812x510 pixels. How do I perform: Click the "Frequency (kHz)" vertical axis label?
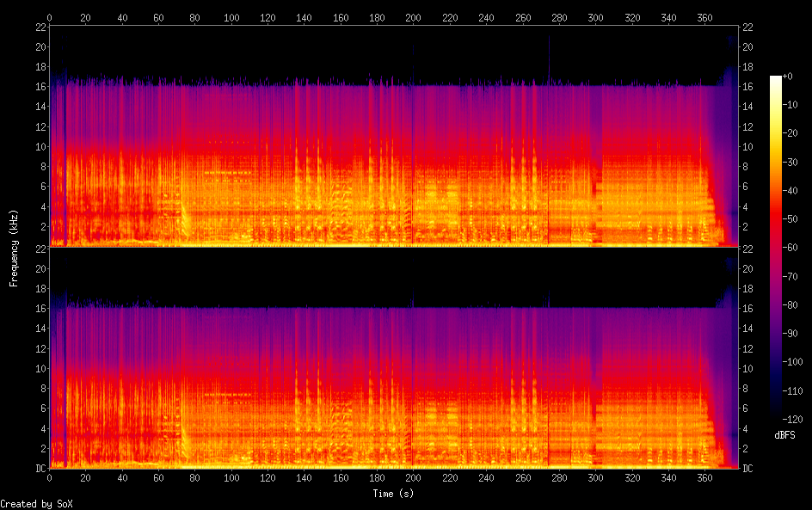point(14,248)
